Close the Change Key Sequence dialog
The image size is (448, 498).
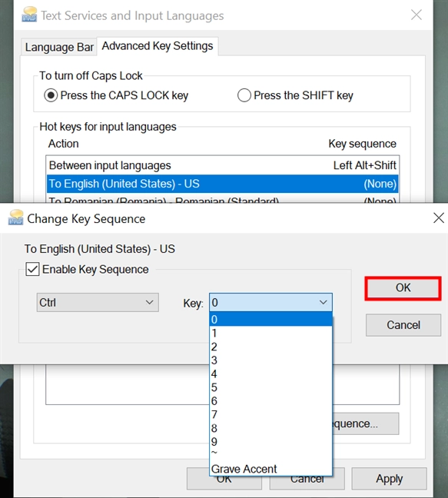[439, 218]
